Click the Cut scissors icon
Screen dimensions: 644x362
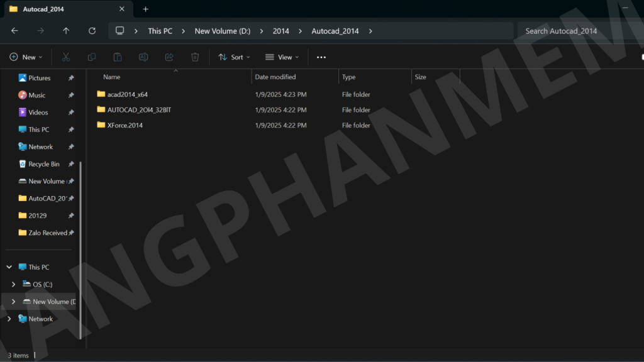pos(65,57)
